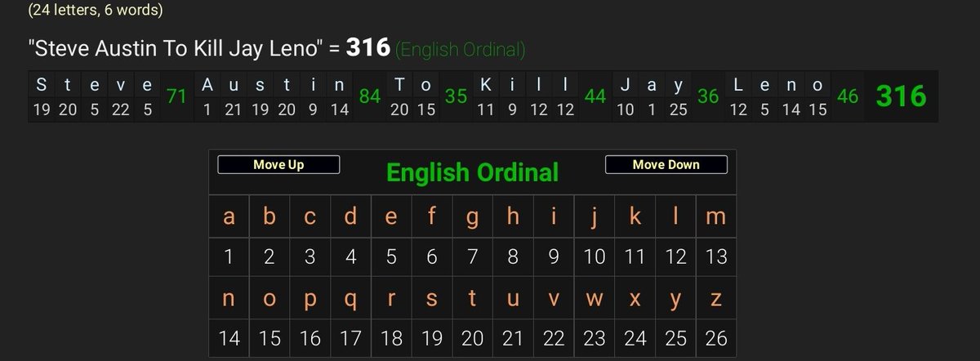Click letter x in the cipher chart
The width and height of the screenshot is (980, 361).
coord(635,299)
